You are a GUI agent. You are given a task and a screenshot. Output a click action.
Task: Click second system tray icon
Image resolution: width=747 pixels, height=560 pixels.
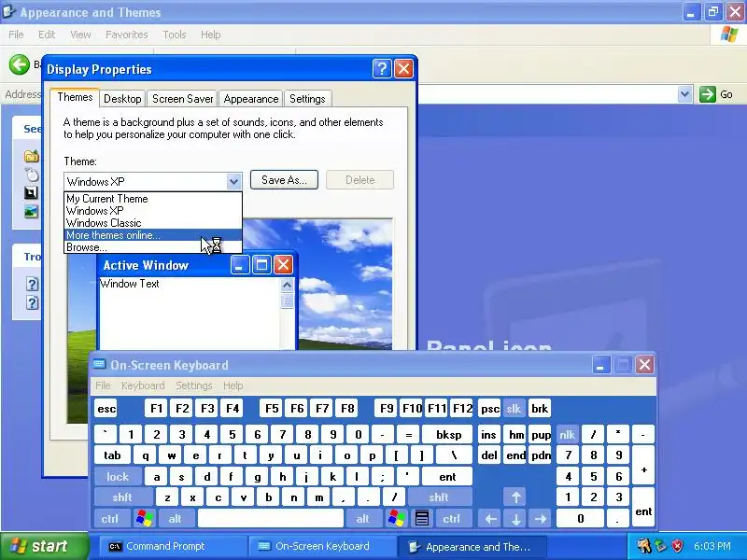pos(661,546)
